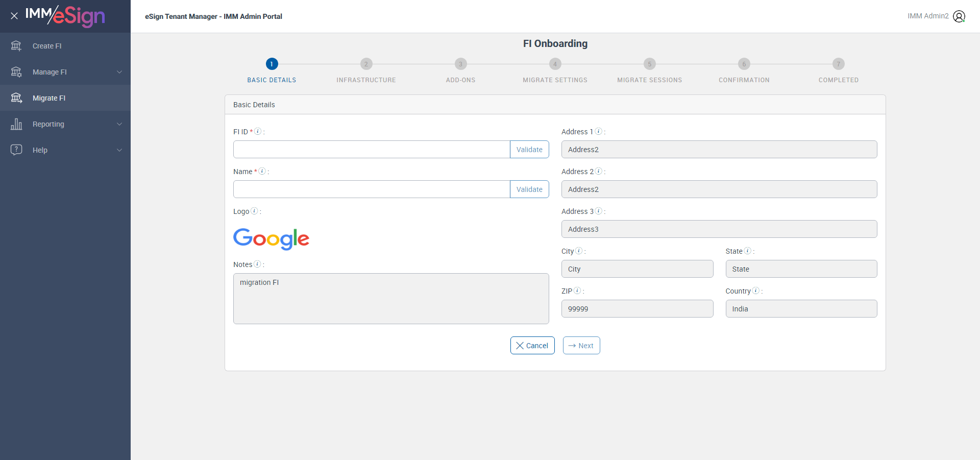Image resolution: width=980 pixels, height=460 pixels.
Task: Click the Address 1 info icon
Action: [599, 131]
